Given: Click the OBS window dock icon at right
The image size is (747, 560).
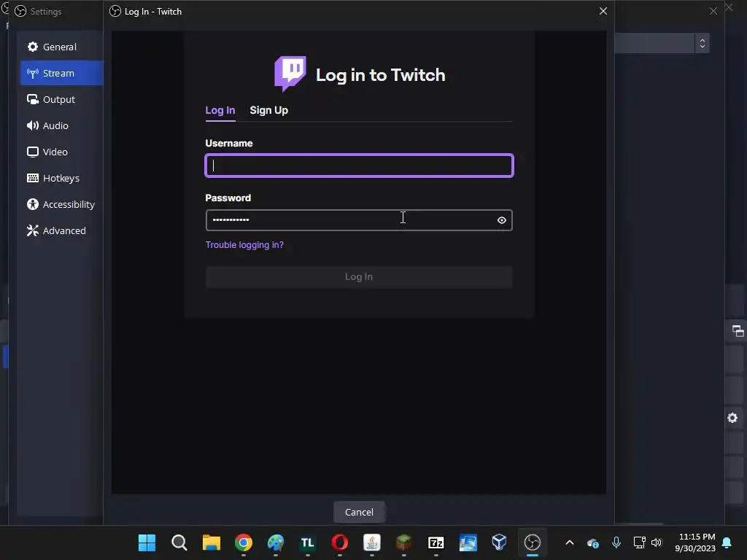Looking at the screenshot, I should click(737, 330).
